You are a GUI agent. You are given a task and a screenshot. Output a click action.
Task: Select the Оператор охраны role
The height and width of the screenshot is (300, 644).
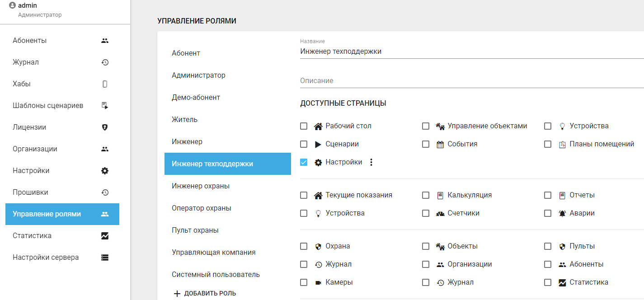[x=202, y=208]
